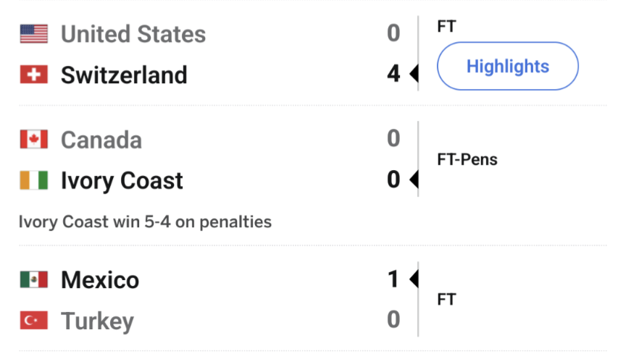The height and width of the screenshot is (364, 626).
Task: Open the Canada team name
Action: pos(101,140)
